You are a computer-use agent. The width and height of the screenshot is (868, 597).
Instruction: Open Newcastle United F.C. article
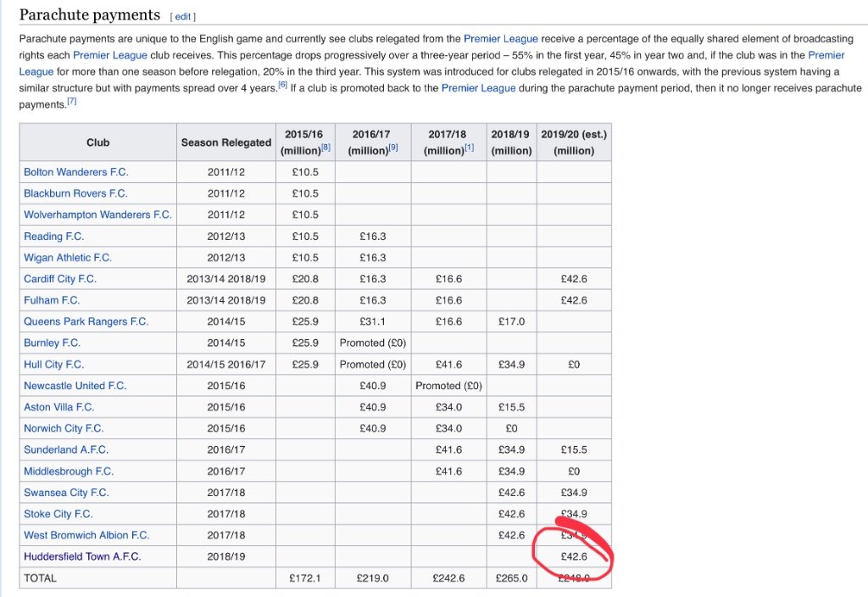75,386
